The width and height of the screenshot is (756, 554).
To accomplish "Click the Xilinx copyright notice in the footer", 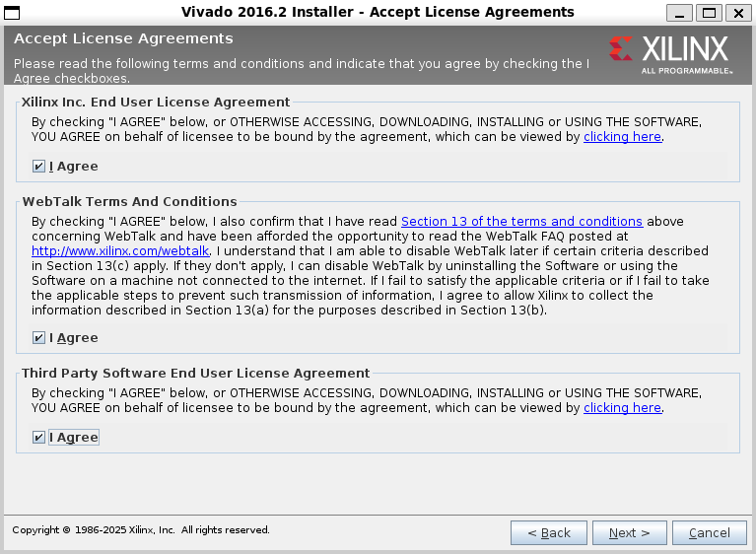I will 140,530.
